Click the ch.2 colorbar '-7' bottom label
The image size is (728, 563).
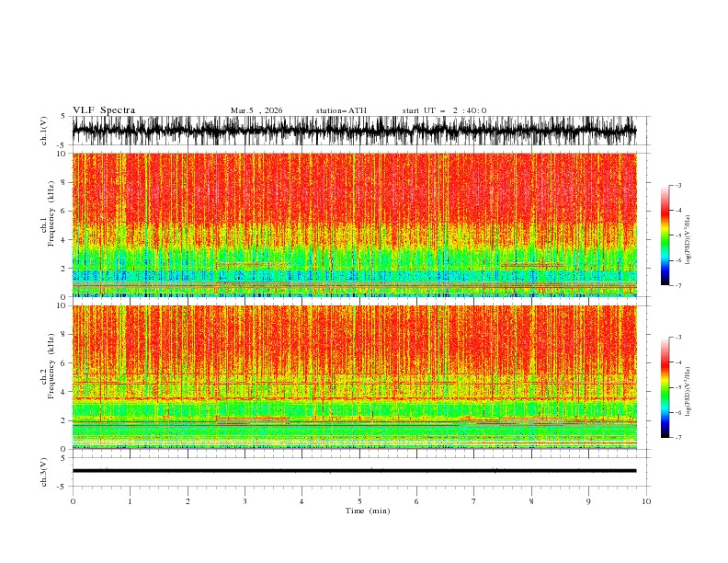[677, 437]
